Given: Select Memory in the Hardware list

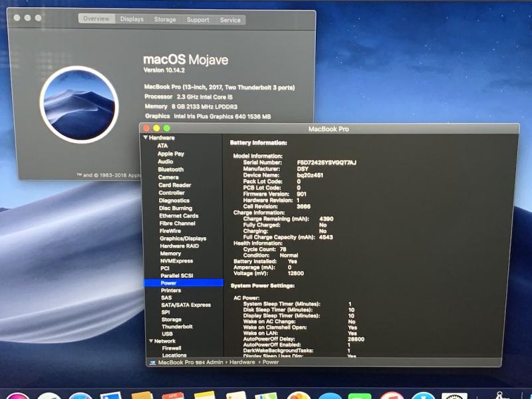Looking at the screenshot, I should [x=170, y=253].
